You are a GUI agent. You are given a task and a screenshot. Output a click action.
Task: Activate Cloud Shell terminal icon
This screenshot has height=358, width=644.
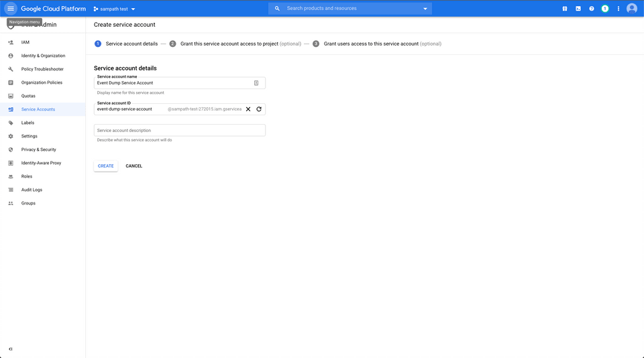coord(578,9)
